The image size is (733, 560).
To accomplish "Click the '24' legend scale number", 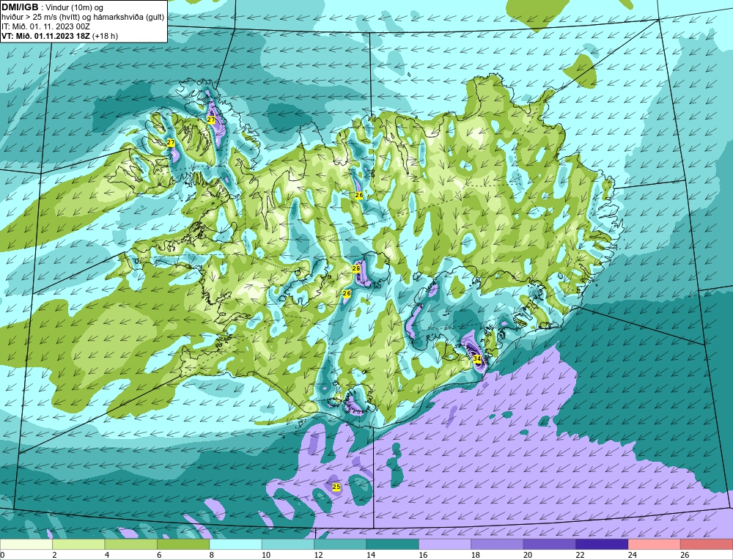I will 633,555.
